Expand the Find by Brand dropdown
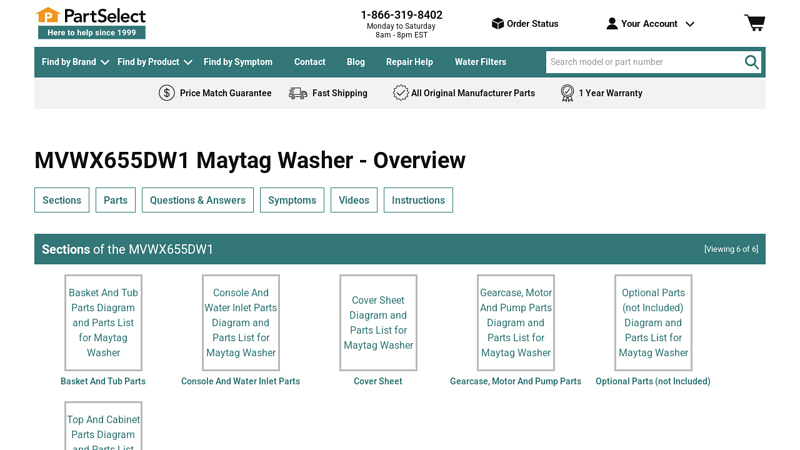Viewport: 800px width, 450px height. pyautogui.click(x=76, y=62)
